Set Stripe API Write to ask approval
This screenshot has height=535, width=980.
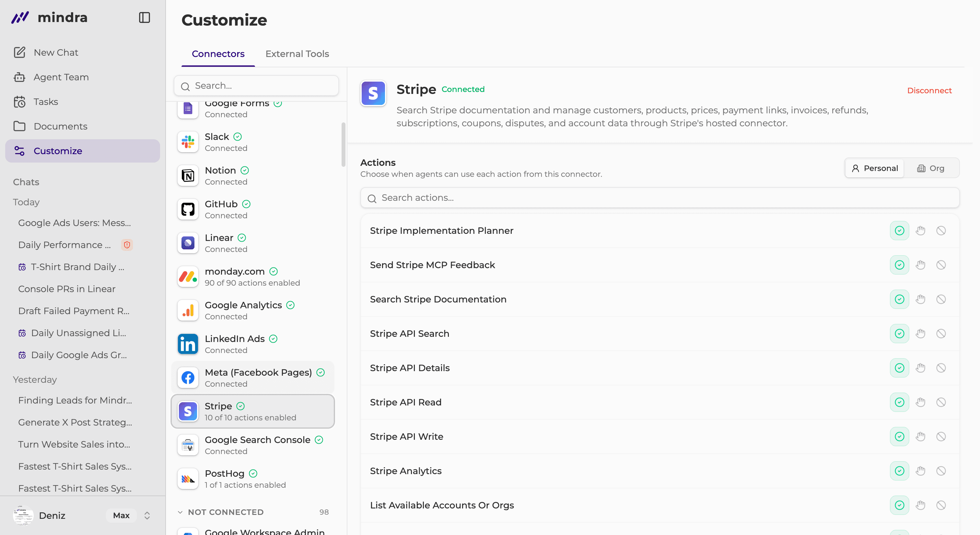coord(920,437)
